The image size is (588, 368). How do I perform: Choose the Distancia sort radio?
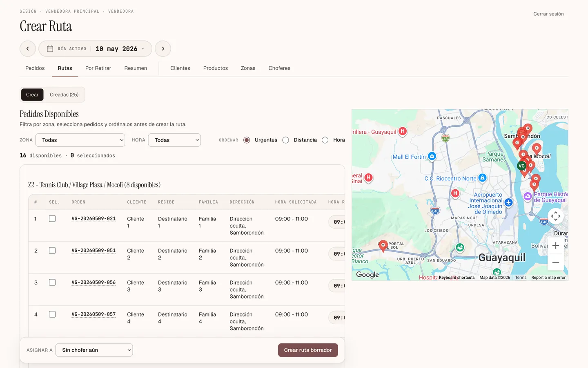(x=286, y=140)
